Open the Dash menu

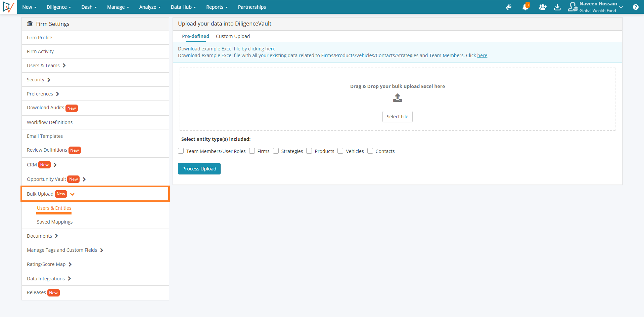pyautogui.click(x=89, y=7)
